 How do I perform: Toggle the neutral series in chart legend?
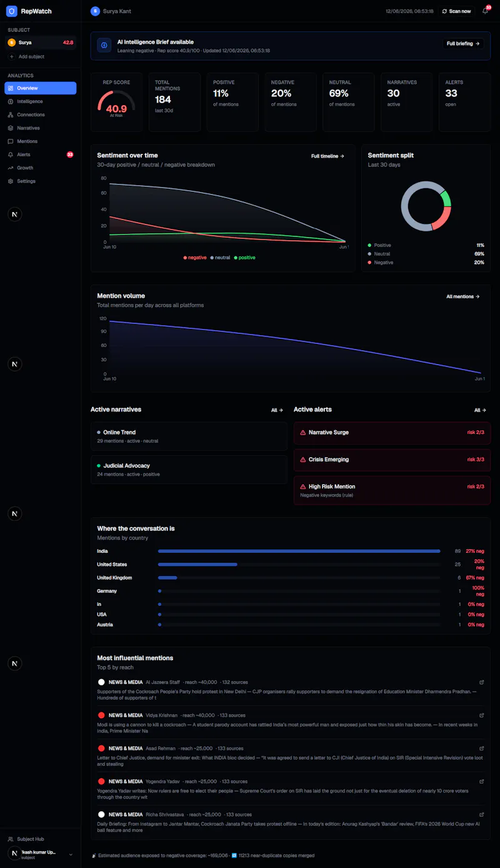pyautogui.click(x=220, y=258)
